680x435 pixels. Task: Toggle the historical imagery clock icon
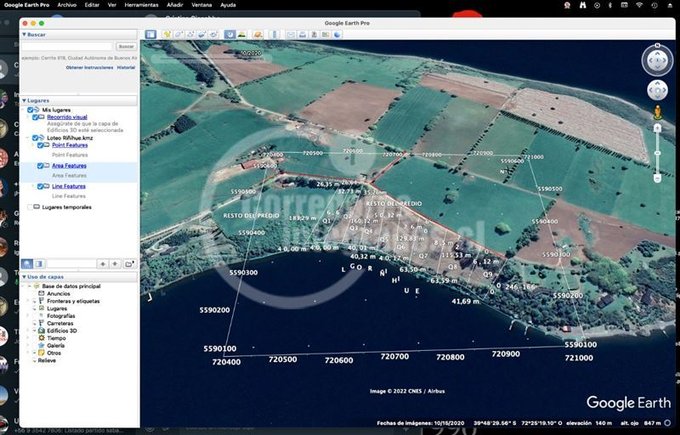(230, 34)
